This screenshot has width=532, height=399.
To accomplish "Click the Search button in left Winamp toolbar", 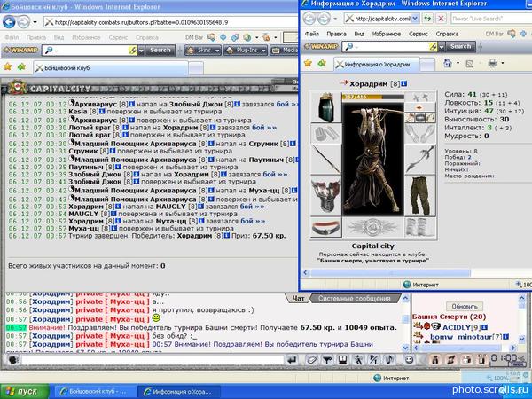I will coord(158,51).
